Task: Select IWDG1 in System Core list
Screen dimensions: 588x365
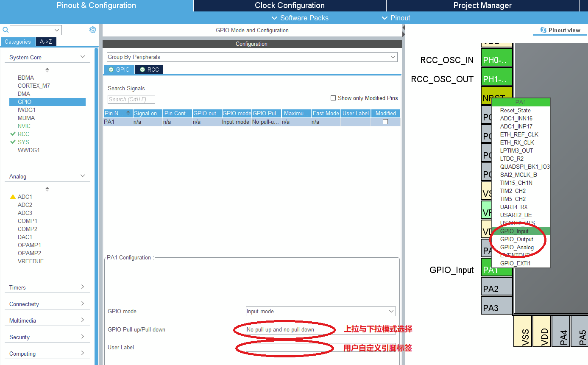Action: point(27,110)
